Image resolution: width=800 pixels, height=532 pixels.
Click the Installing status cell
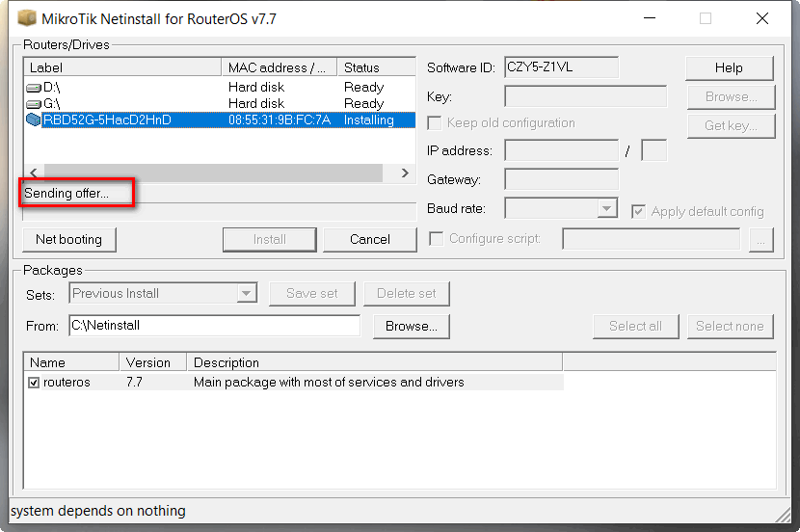pyautogui.click(x=369, y=120)
